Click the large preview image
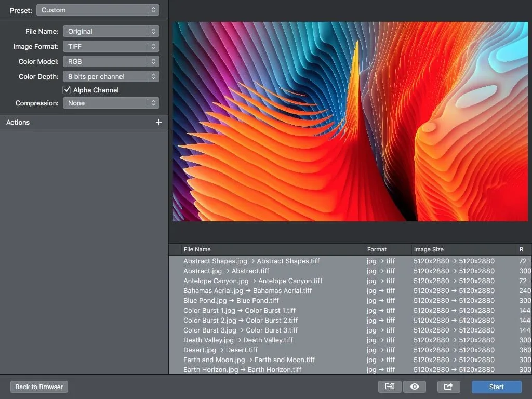Screen dimensions: 532x399 (350, 121)
